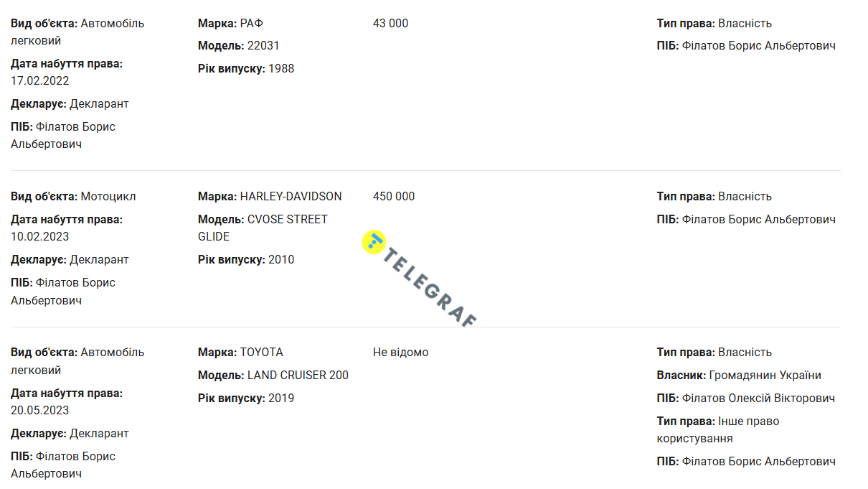Click the 450 000 price value
The image size is (868, 489).
pyautogui.click(x=394, y=197)
